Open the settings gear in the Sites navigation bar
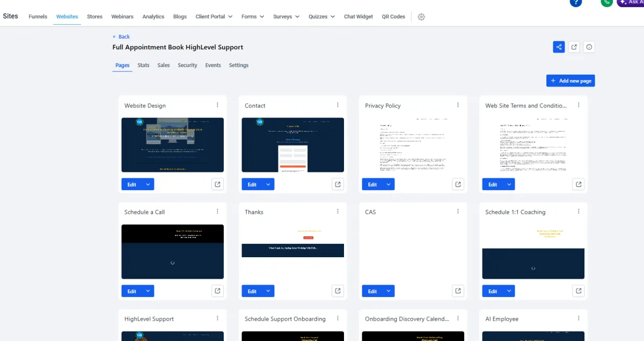 pyautogui.click(x=421, y=17)
